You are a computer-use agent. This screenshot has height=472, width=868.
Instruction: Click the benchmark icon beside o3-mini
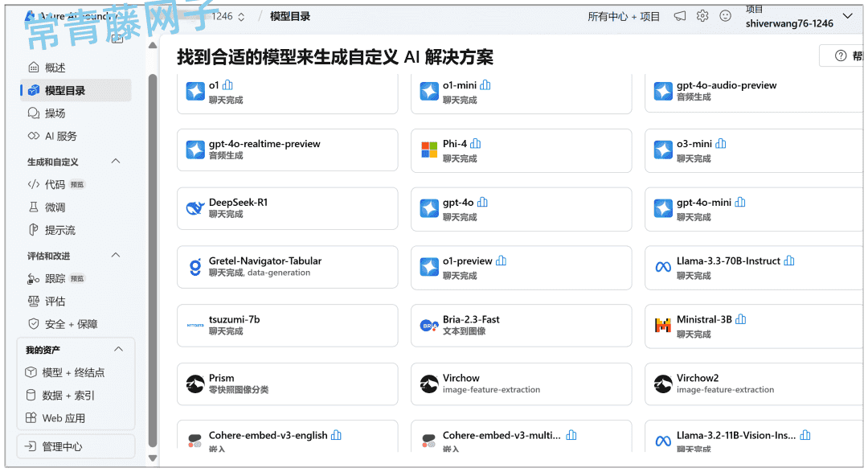pyautogui.click(x=720, y=143)
